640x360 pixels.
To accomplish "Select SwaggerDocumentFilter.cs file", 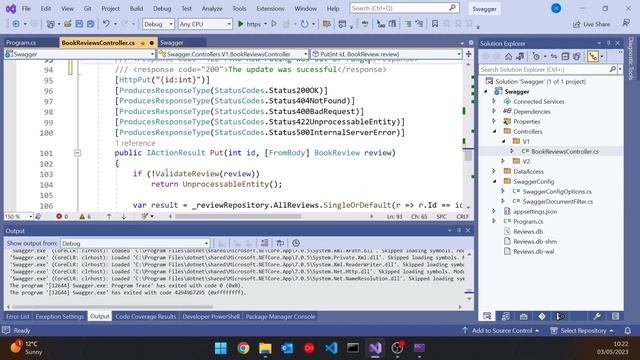I will 558,201.
